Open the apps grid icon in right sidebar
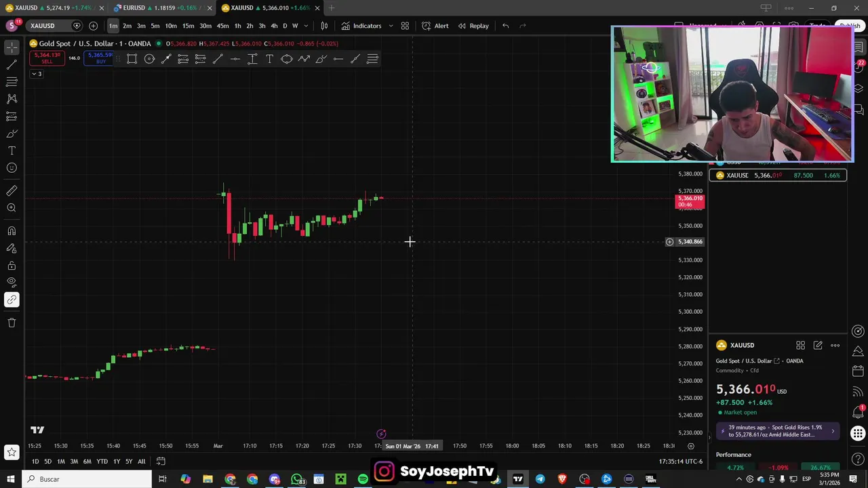 pos(859,434)
